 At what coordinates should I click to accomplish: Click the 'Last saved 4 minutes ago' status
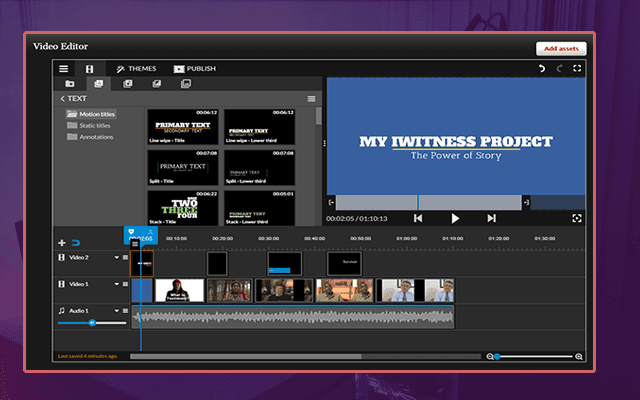click(87, 356)
